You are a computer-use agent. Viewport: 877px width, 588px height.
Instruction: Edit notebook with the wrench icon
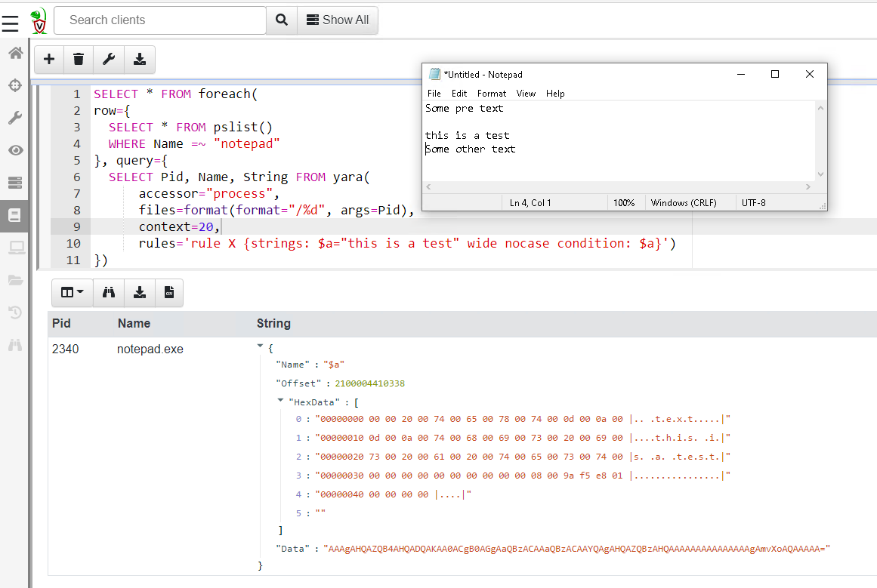[109, 59]
